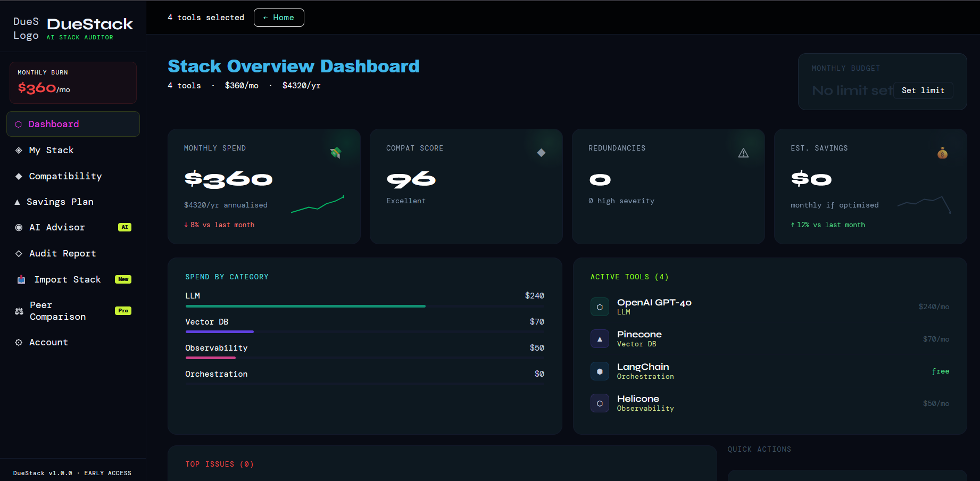Click the AI Advisor circle icon
The image size is (980, 481).
click(19, 228)
